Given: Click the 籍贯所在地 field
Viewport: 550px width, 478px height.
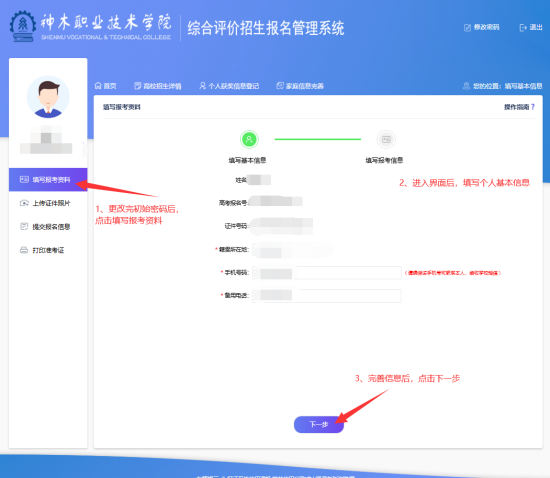Looking at the screenshot, I should 292,250.
